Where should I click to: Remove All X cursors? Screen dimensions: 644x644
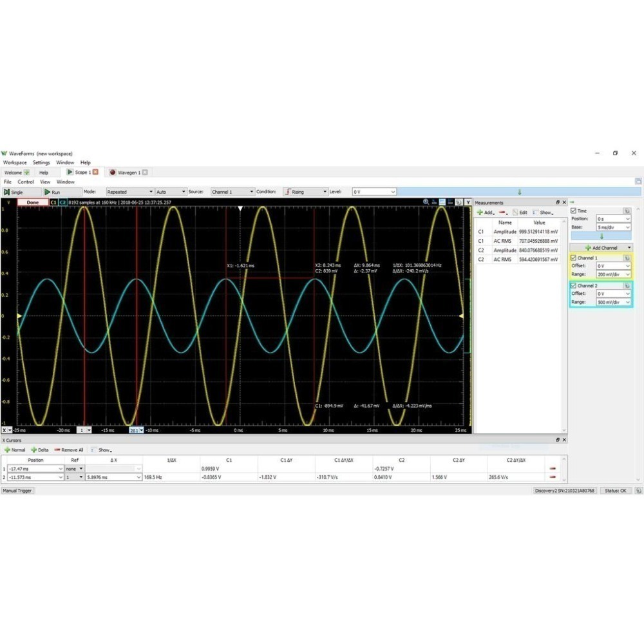(69, 450)
